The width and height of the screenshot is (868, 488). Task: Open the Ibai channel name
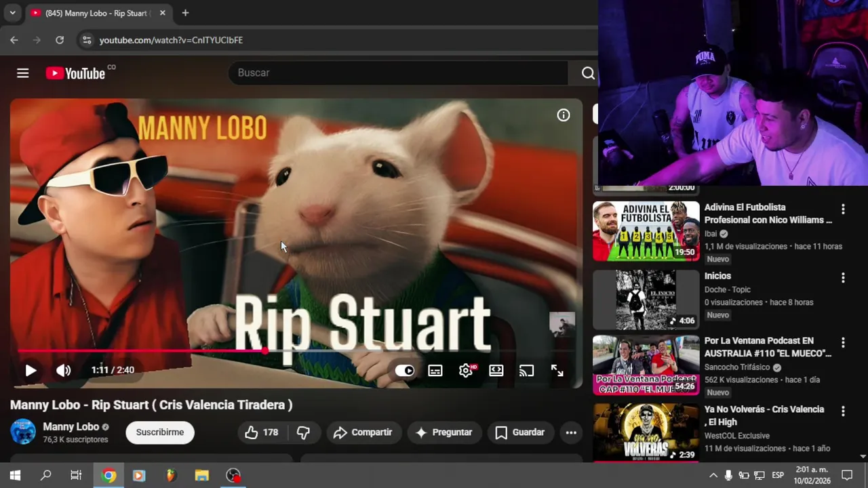click(710, 234)
